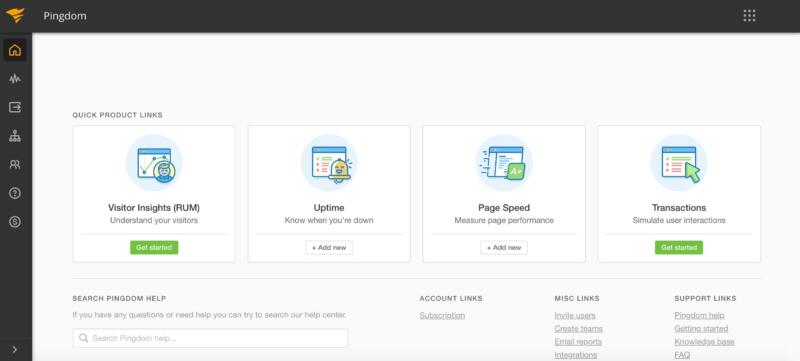The image size is (800, 361).
Task: Click the Uptime card title
Action: point(329,208)
